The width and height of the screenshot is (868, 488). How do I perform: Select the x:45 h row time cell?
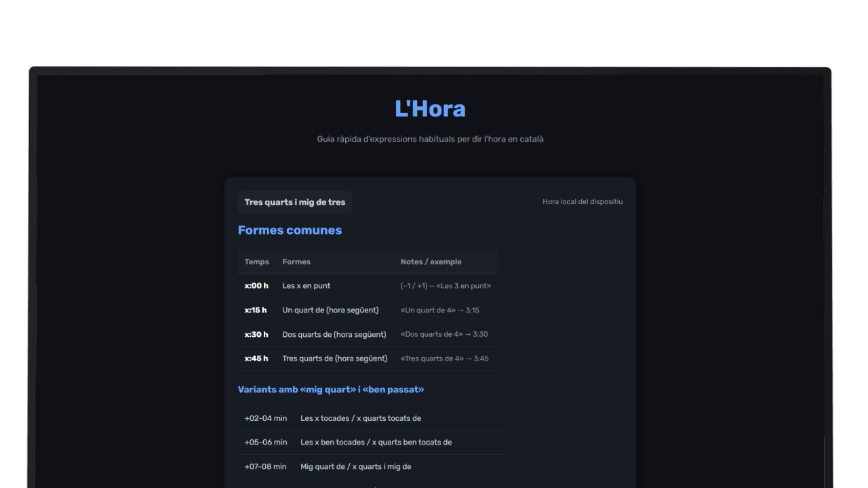tap(256, 359)
